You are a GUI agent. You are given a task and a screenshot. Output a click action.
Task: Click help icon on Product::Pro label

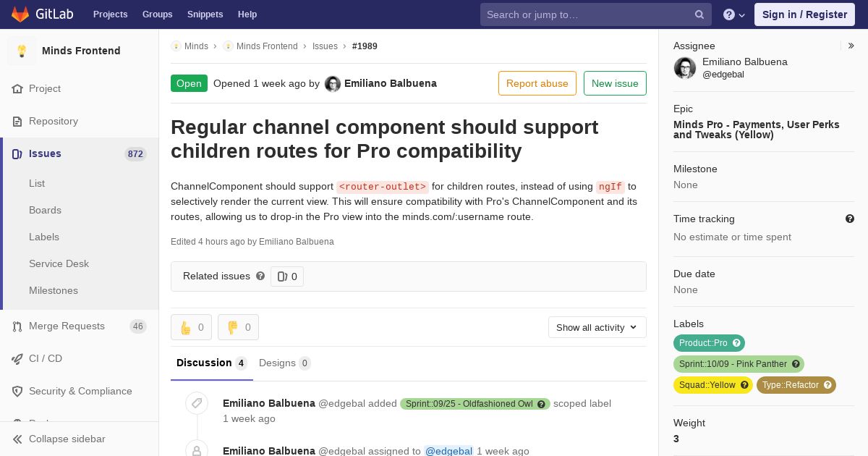coord(736,343)
